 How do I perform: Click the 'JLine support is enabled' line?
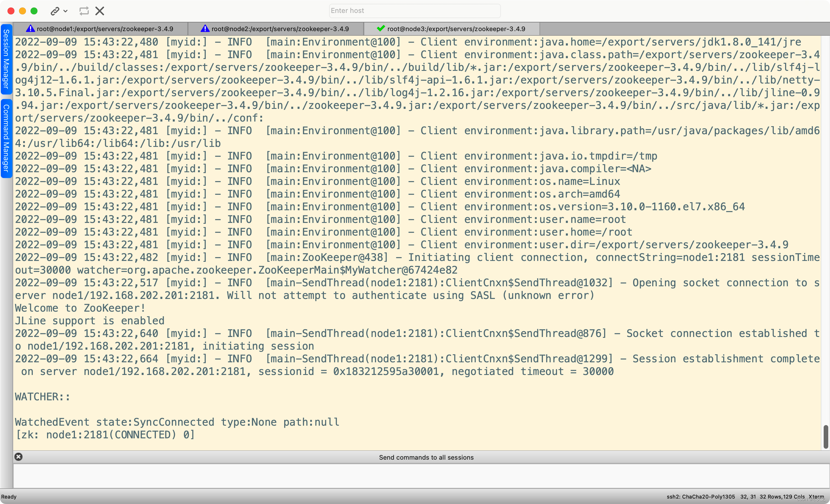coord(90,321)
